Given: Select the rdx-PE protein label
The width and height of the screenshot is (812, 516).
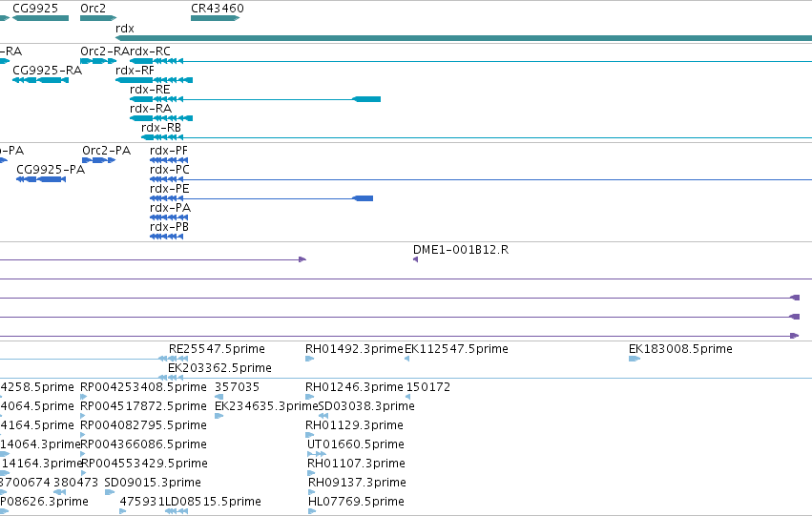Looking at the screenshot, I should coord(169,189).
